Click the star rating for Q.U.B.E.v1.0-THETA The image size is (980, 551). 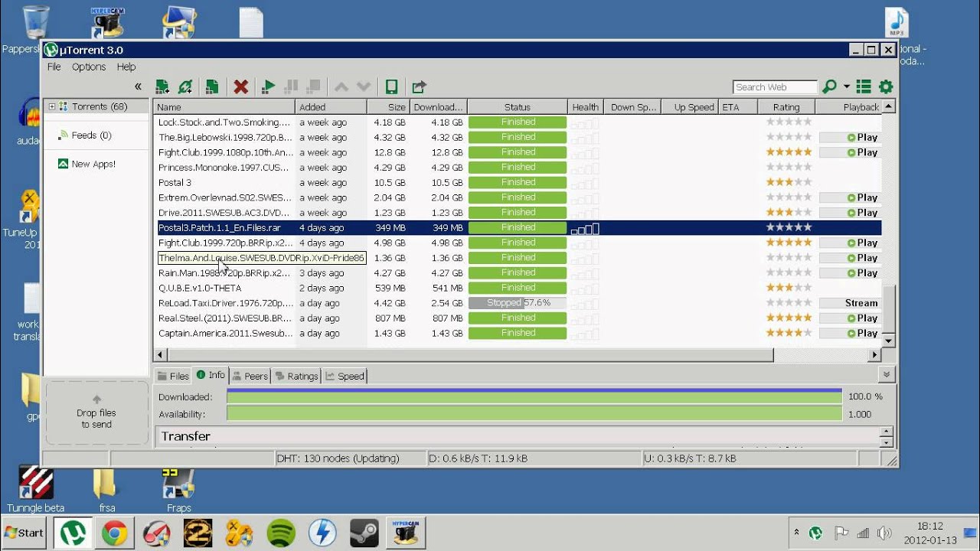789,288
